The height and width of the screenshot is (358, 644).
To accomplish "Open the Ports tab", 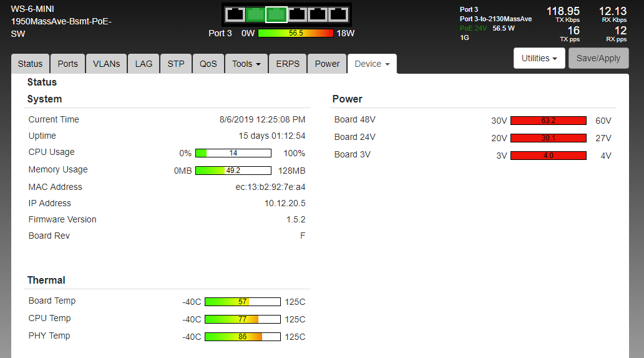I will (x=68, y=64).
